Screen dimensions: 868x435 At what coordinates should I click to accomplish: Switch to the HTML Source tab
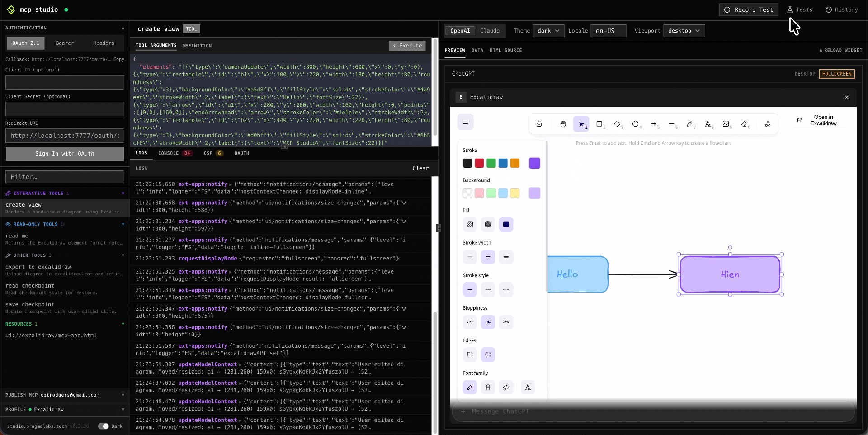coord(505,50)
